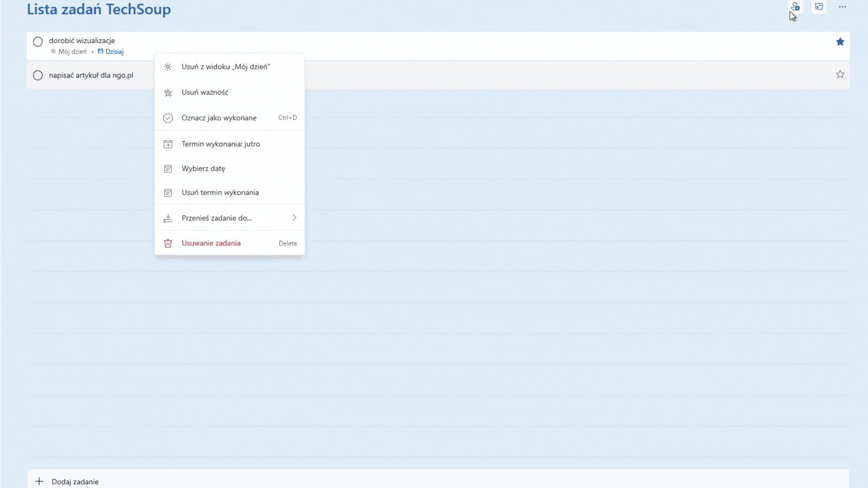Select Usuń termin wykonania menu entry

point(220,192)
